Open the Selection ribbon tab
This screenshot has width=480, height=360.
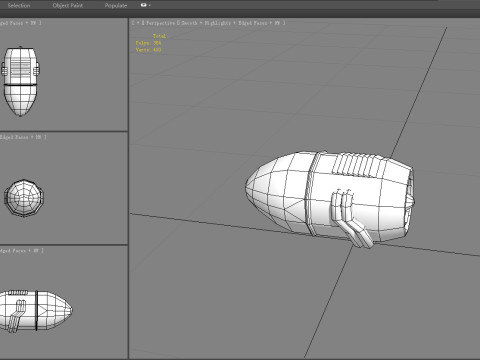click(x=19, y=5)
